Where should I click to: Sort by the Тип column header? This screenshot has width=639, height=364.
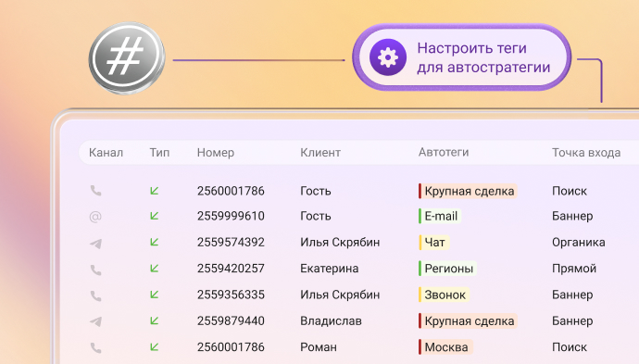click(159, 153)
